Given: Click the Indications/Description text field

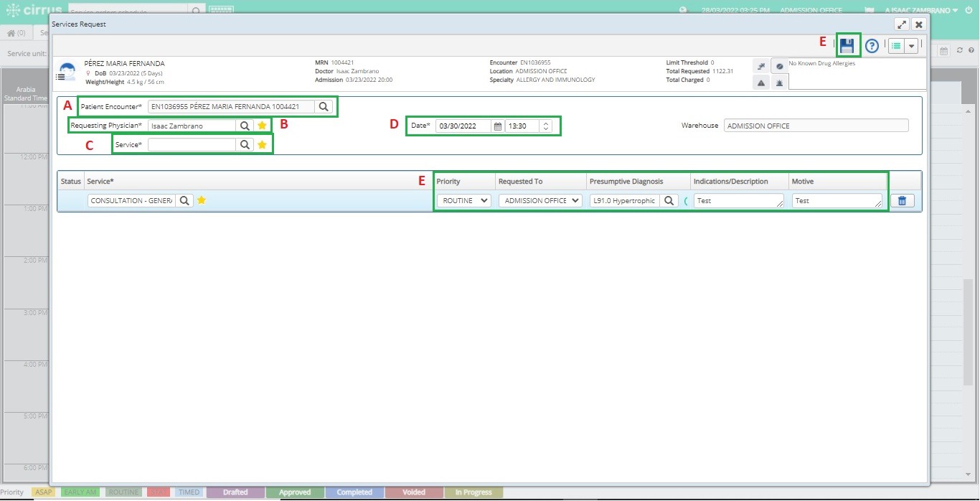Looking at the screenshot, I should pos(739,201).
